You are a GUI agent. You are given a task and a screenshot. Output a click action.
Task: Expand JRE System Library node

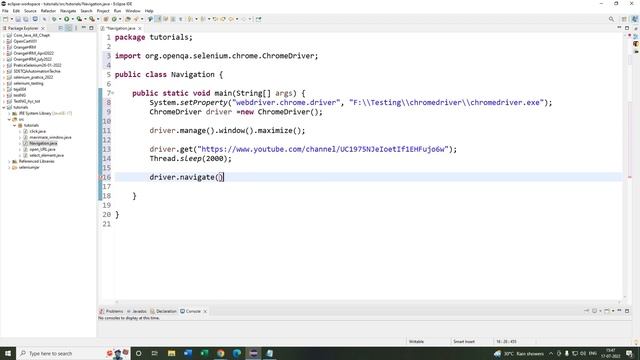pyautogui.click(x=9, y=113)
